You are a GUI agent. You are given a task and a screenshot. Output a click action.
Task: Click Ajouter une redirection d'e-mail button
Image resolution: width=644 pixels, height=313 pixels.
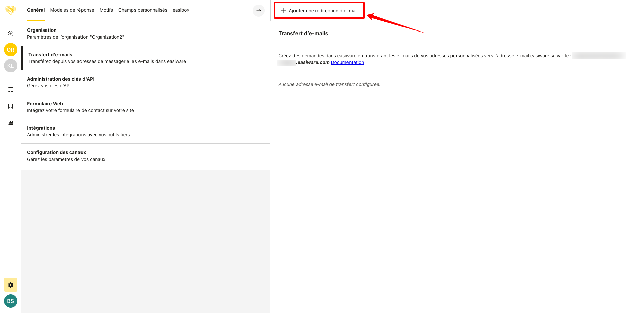coord(319,11)
